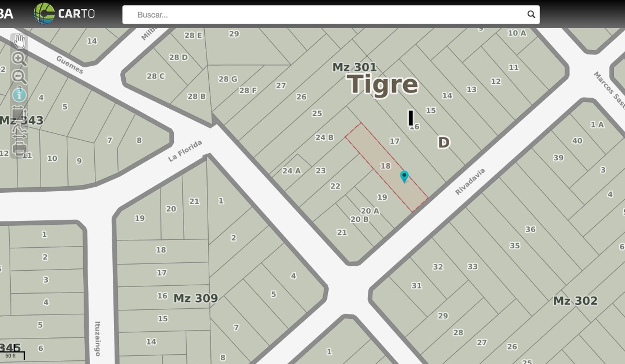Activate the blue info identify tool
625x364 pixels.
(x=19, y=95)
